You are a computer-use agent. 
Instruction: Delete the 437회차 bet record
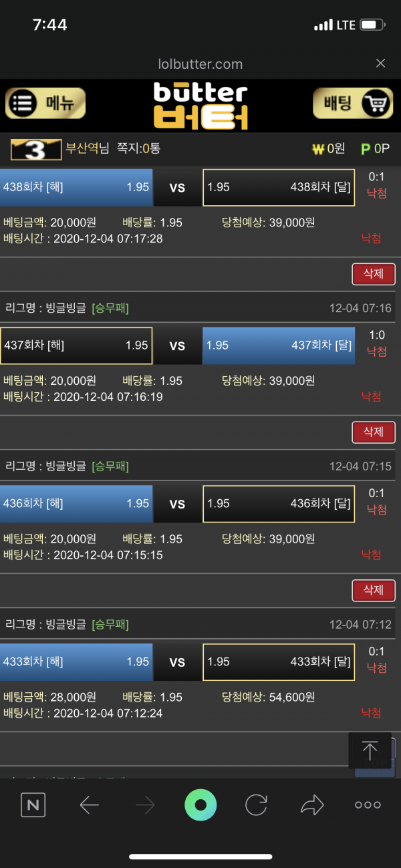tap(373, 432)
